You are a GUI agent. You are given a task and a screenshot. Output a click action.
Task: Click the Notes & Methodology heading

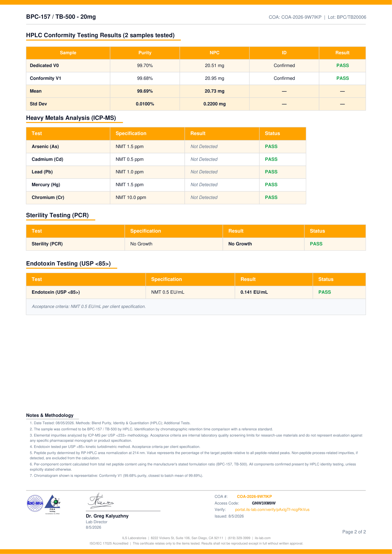point(50,415)
